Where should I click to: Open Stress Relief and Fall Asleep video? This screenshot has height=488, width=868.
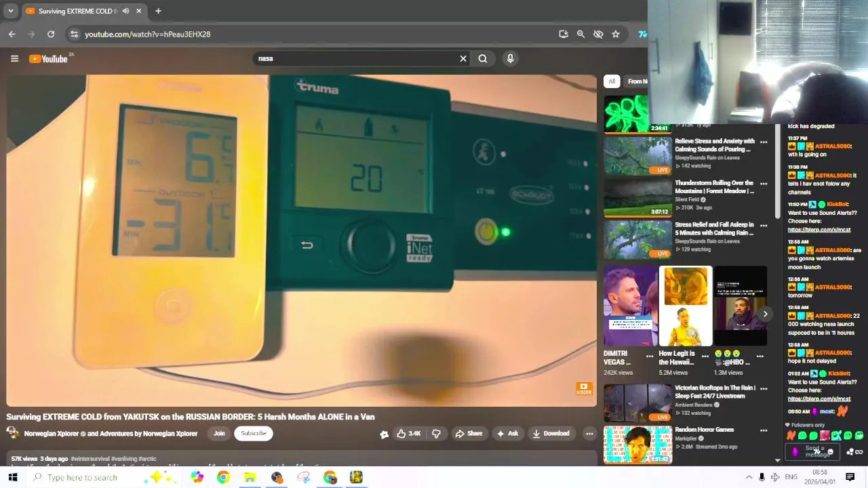pos(715,228)
